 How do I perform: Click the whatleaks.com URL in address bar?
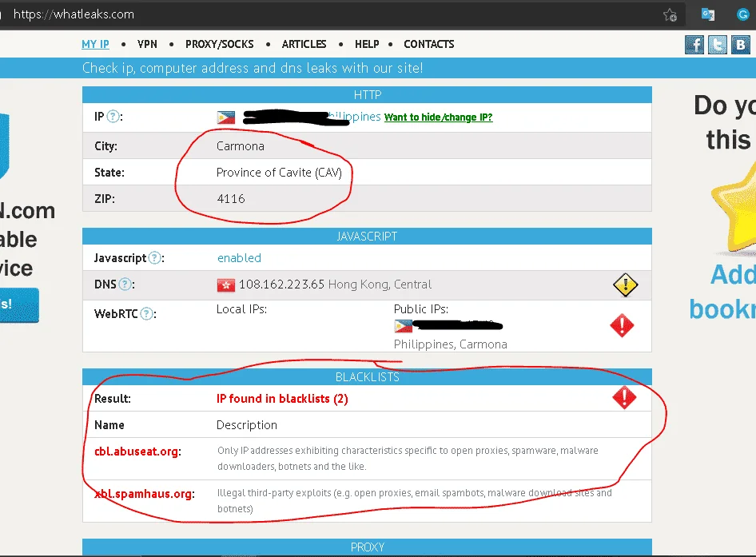[x=74, y=14]
